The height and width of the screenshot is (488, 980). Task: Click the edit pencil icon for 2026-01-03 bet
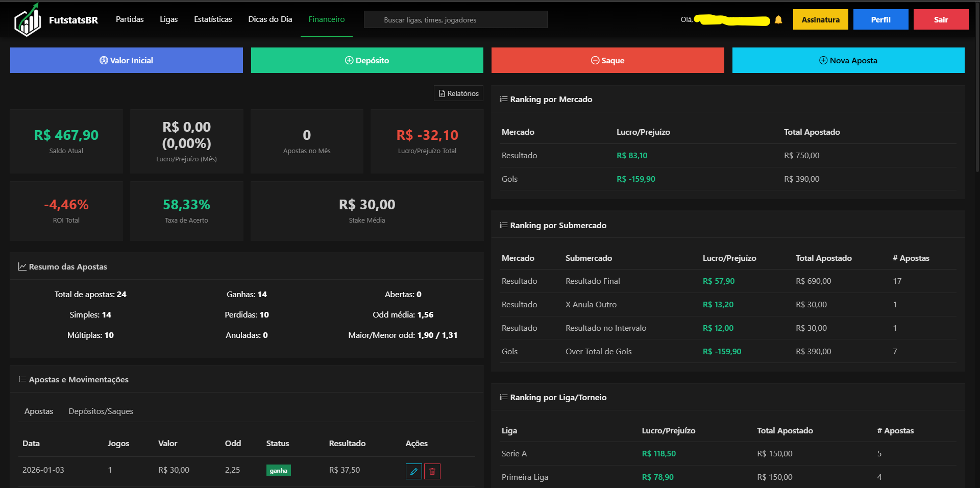(x=414, y=471)
